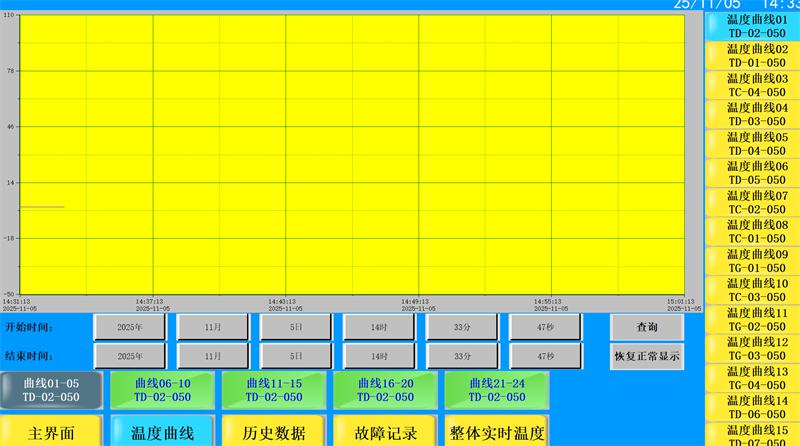The image size is (800, 446).
Task: Show the 曲线16-20 curve group
Action: click(x=385, y=389)
